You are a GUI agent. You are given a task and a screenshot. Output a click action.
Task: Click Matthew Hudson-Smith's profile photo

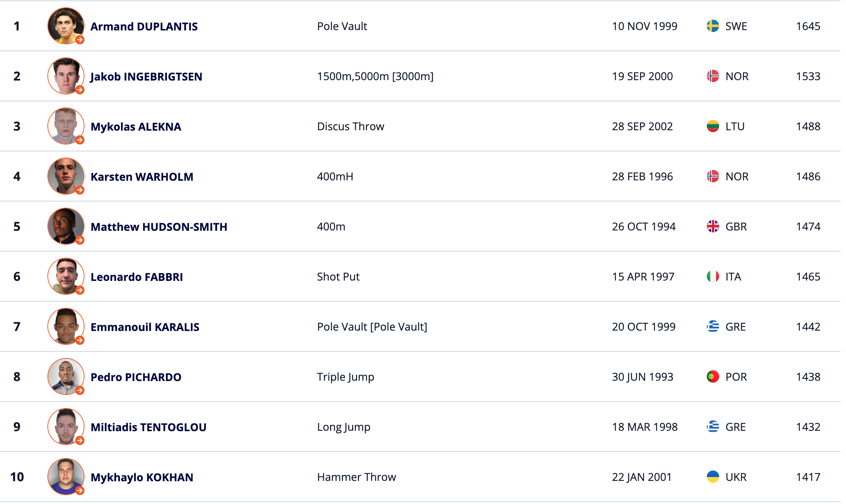[x=66, y=226]
